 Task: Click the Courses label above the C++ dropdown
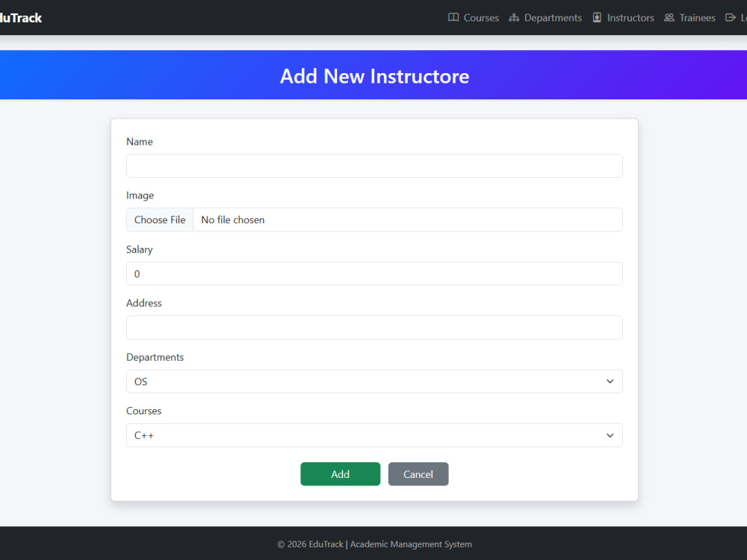(144, 411)
